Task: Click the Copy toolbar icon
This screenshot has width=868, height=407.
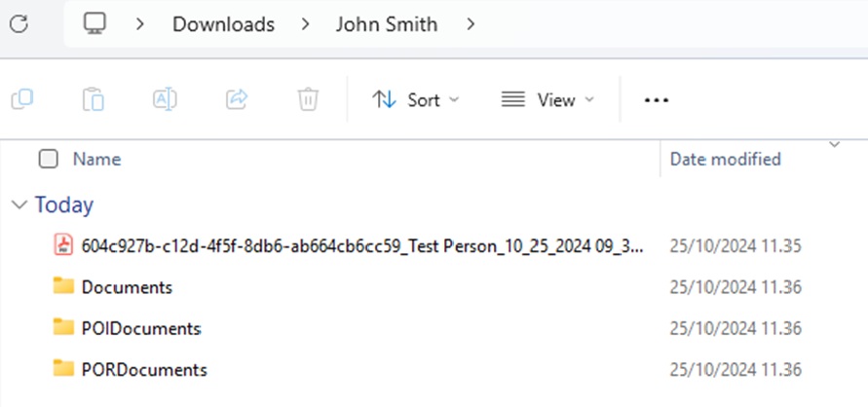Action: pos(22,99)
